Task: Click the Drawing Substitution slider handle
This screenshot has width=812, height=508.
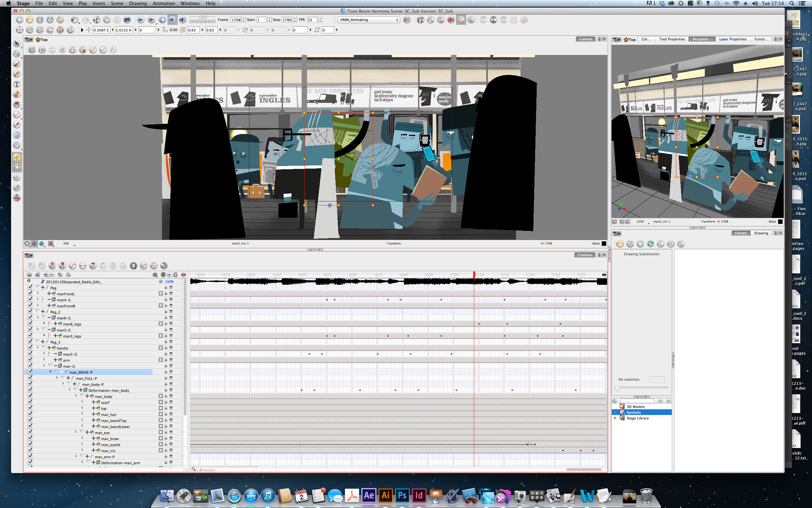Action: tap(617, 389)
